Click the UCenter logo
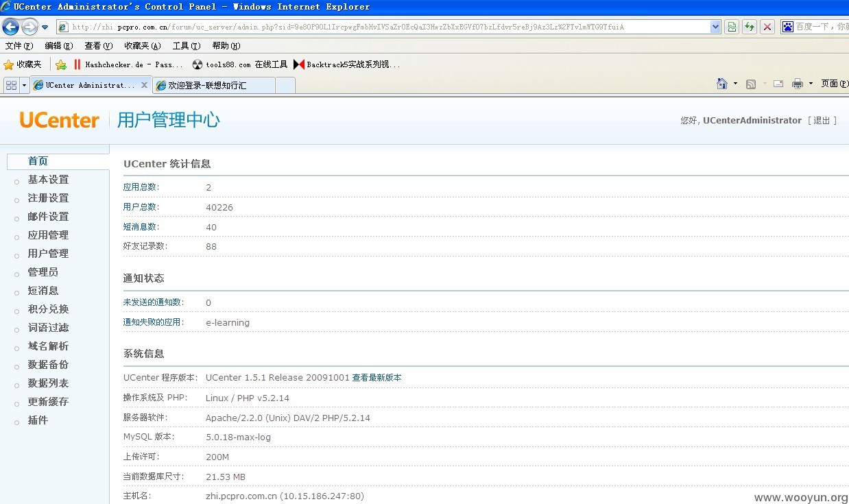The width and height of the screenshot is (849, 504). tap(60, 120)
